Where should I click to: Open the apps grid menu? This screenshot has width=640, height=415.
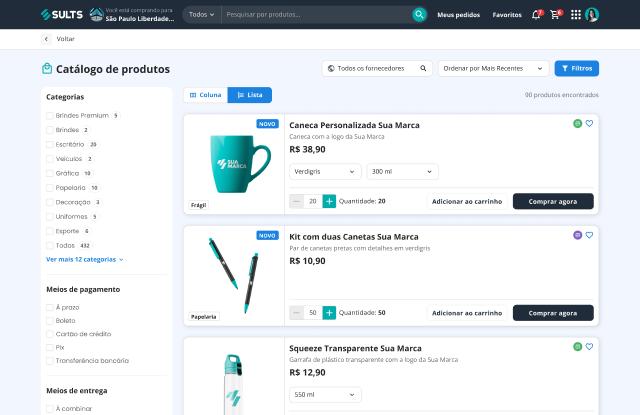point(576,15)
